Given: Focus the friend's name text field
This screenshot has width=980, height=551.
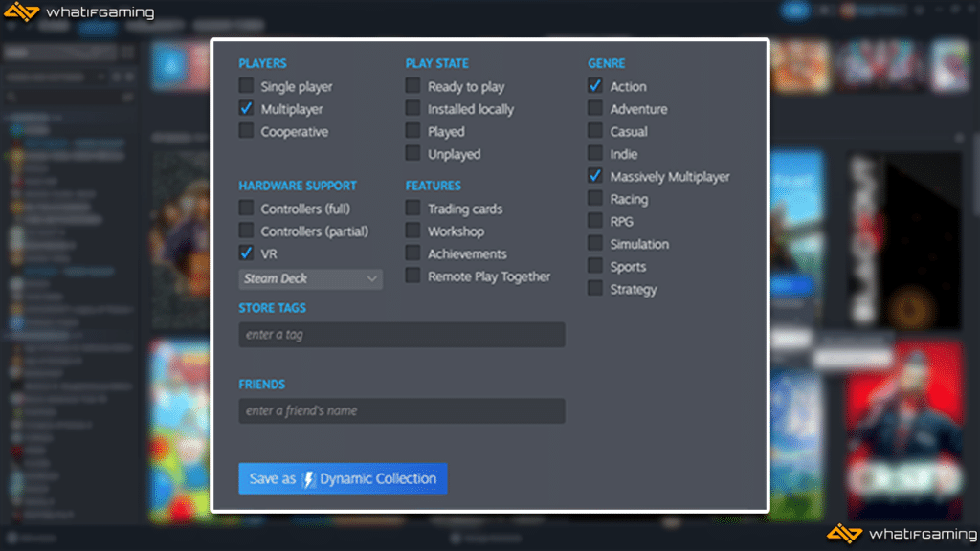Looking at the screenshot, I should pyautogui.click(x=401, y=411).
